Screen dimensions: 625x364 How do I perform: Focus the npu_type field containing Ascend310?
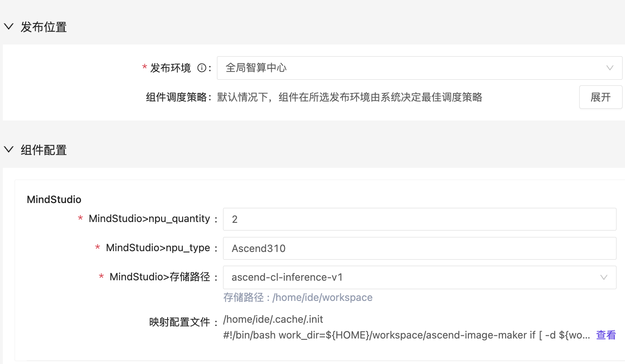click(419, 248)
